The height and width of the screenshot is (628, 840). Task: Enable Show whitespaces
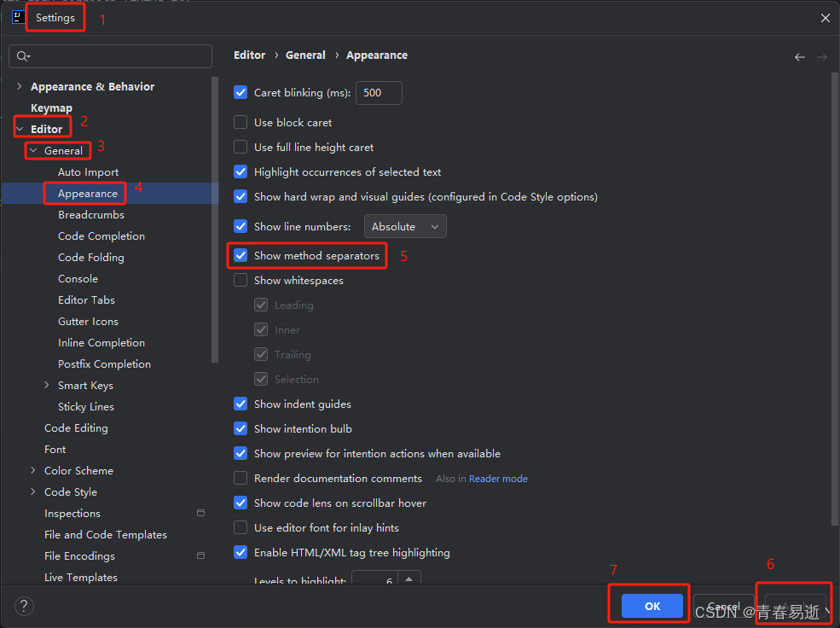click(x=240, y=280)
